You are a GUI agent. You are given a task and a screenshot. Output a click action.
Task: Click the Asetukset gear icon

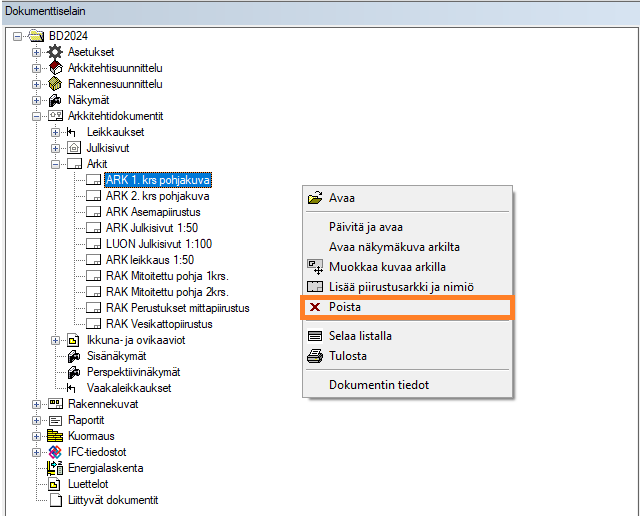pos(55,52)
